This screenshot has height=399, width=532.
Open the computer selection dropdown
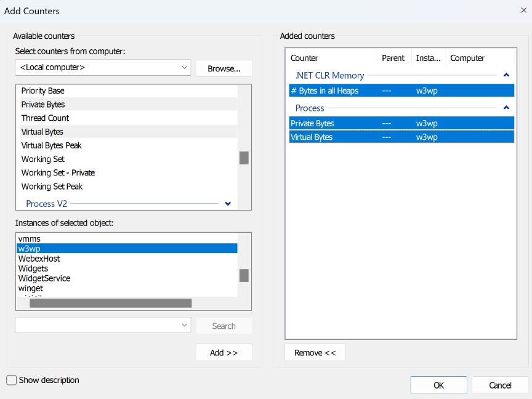(102, 68)
